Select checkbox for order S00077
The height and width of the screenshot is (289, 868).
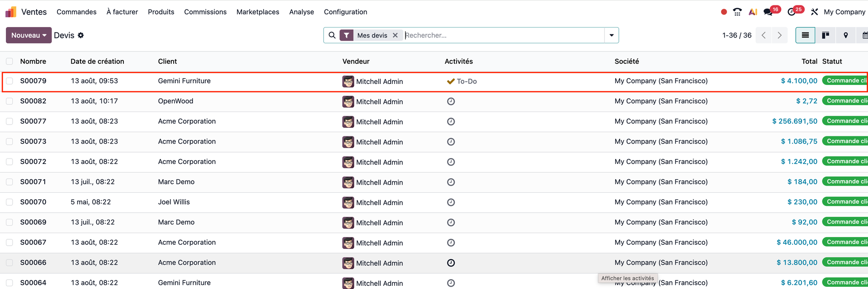pos(9,121)
